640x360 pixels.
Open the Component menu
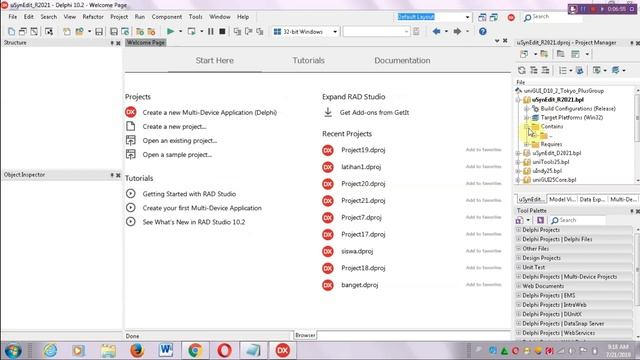point(167,17)
